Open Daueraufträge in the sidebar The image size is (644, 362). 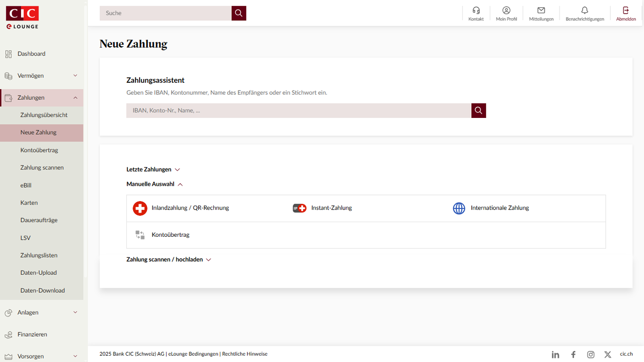39,220
